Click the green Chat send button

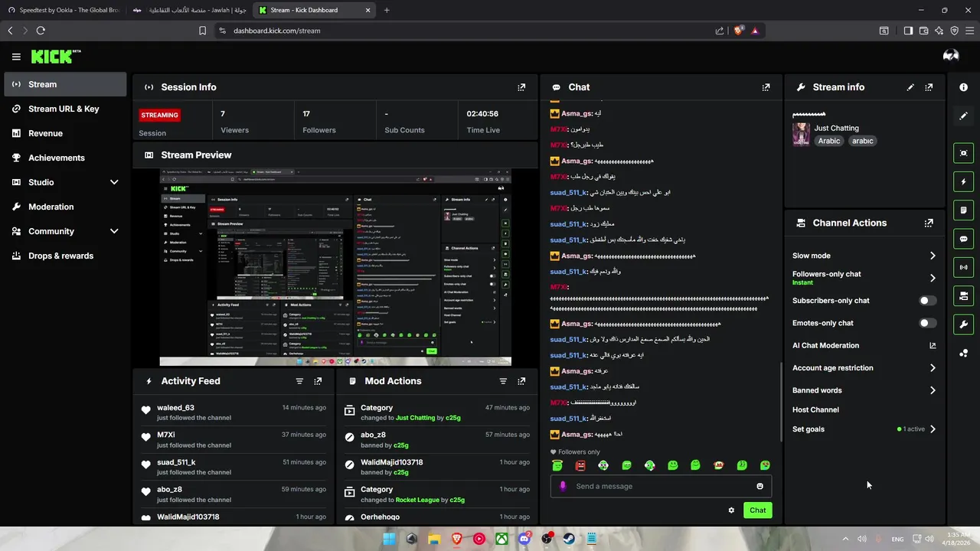[x=757, y=510]
